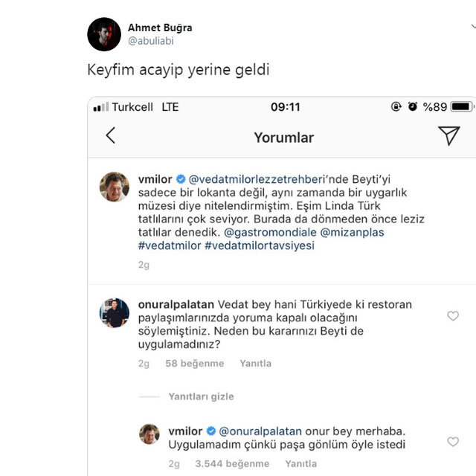Collapse replies with Yanıtları gizle
Viewport: 476px width, 476px height.
point(202,397)
